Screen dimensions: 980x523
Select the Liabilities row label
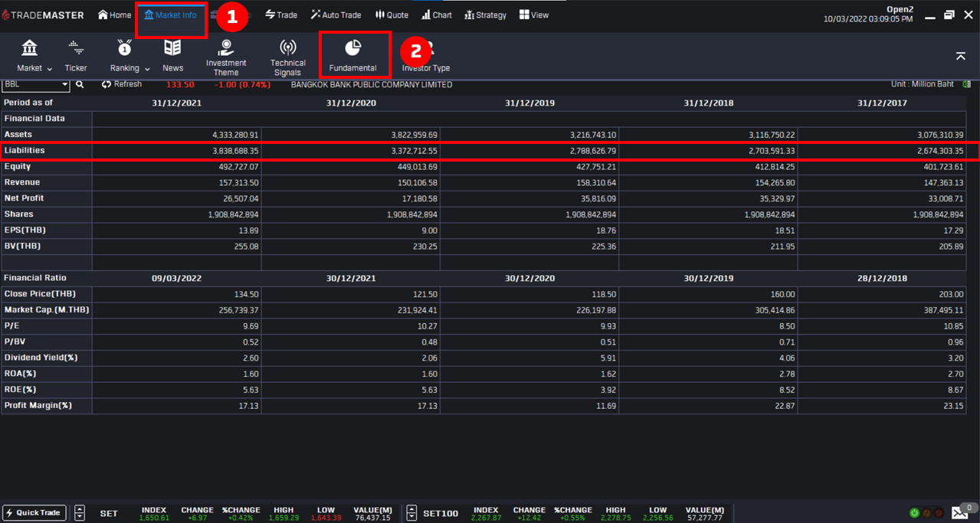pos(25,151)
